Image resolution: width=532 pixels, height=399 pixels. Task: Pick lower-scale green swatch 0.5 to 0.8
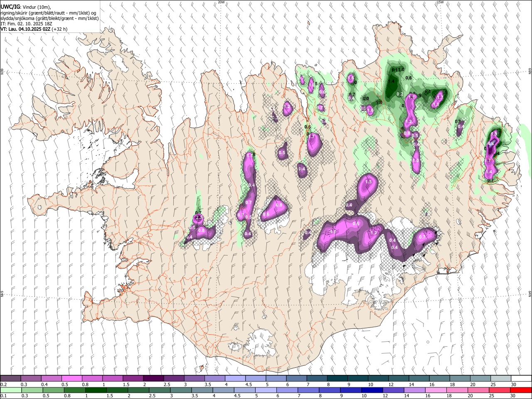(x=53, y=390)
